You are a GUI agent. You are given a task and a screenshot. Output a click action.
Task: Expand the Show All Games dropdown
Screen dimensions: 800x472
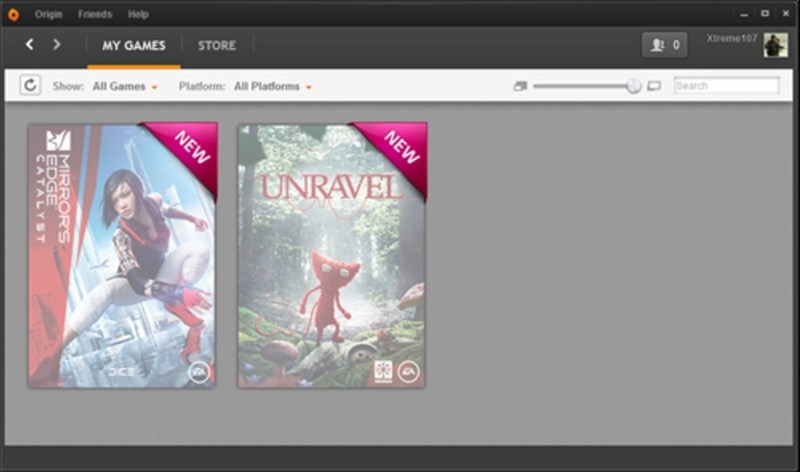coord(125,86)
